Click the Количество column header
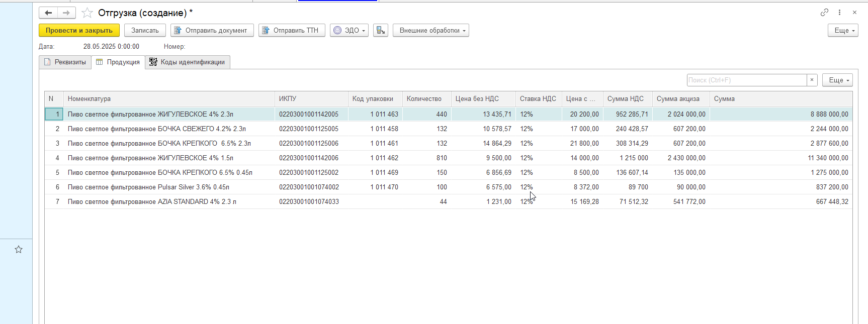 427,99
